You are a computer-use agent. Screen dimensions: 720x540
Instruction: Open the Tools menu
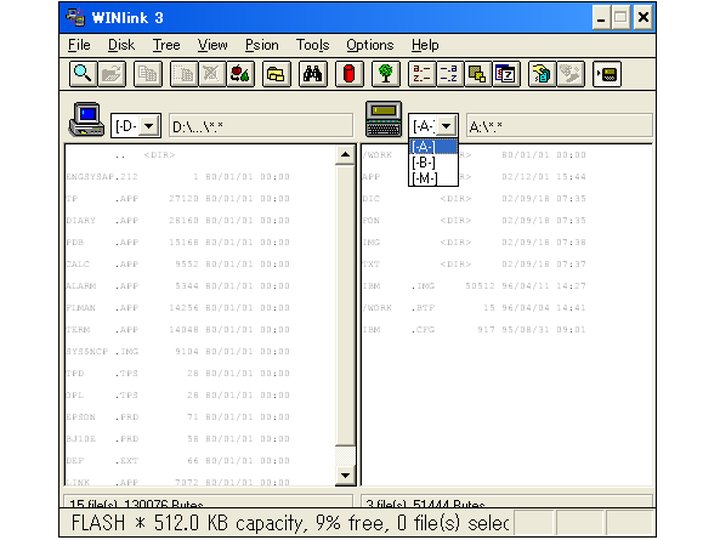[312, 45]
